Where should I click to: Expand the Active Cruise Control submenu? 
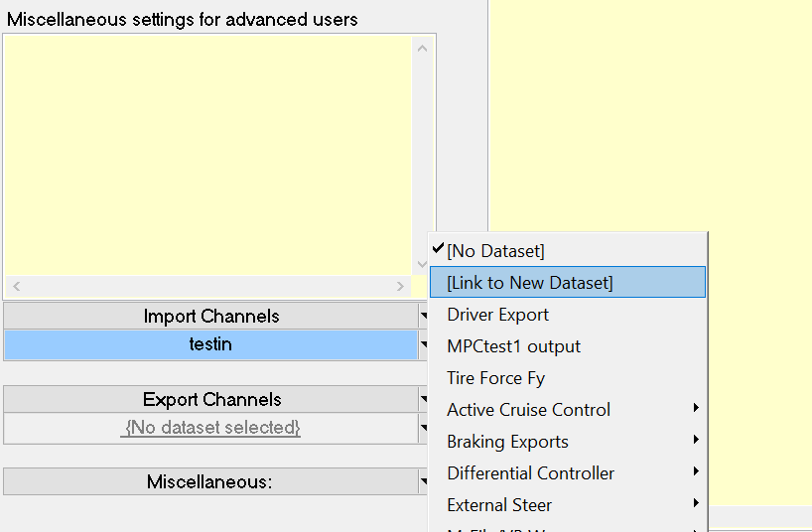click(x=529, y=410)
